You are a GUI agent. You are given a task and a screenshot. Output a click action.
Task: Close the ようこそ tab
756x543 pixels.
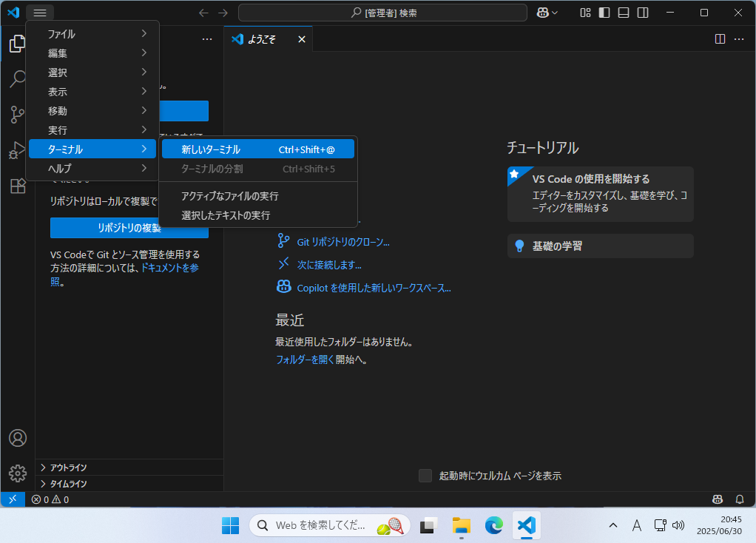(x=302, y=39)
